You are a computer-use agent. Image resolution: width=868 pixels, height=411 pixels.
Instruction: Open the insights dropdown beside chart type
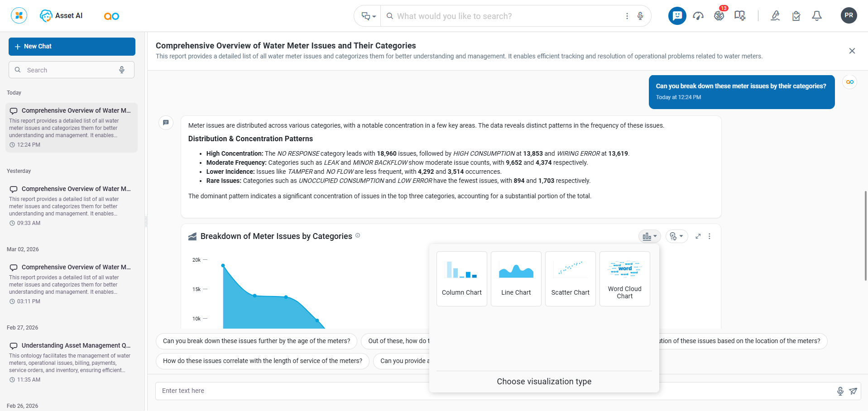(676, 236)
